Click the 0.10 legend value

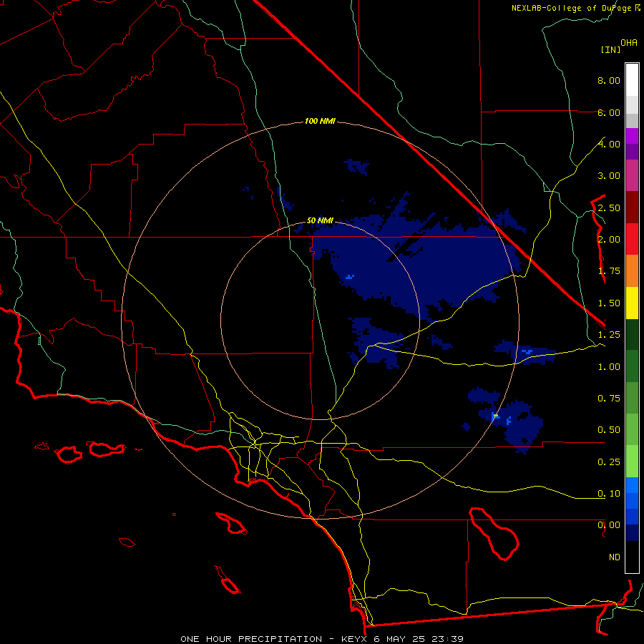click(609, 494)
